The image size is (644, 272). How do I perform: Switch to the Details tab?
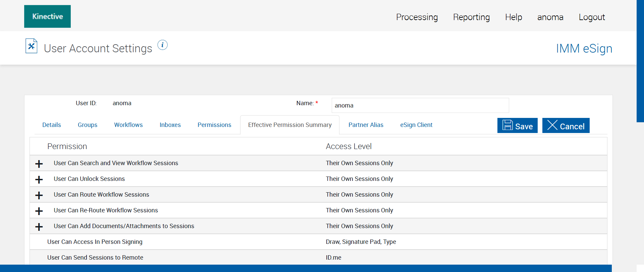coord(52,125)
